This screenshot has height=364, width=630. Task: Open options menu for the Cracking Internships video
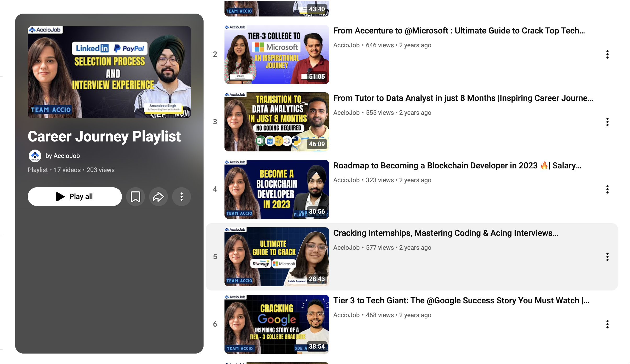tap(607, 257)
